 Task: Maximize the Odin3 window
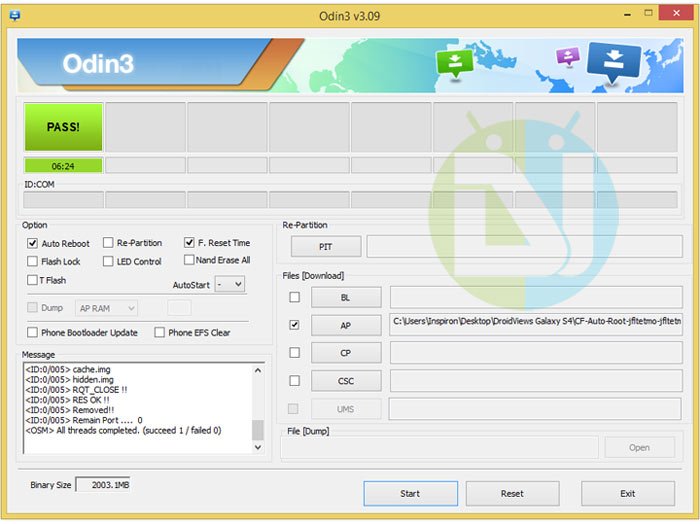[648, 13]
